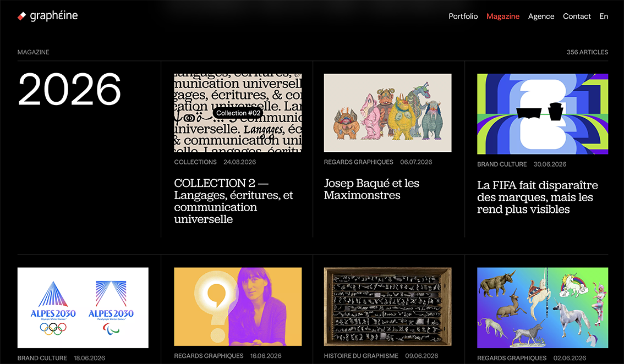Open the metal type case thumbnail
The height and width of the screenshot is (364, 624).
pos(387,306)
